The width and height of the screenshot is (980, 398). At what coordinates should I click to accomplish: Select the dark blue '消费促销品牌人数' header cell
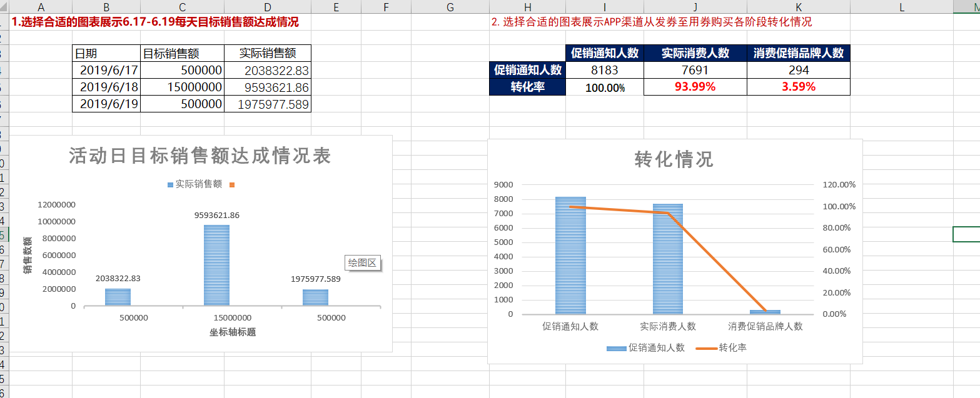799,53
